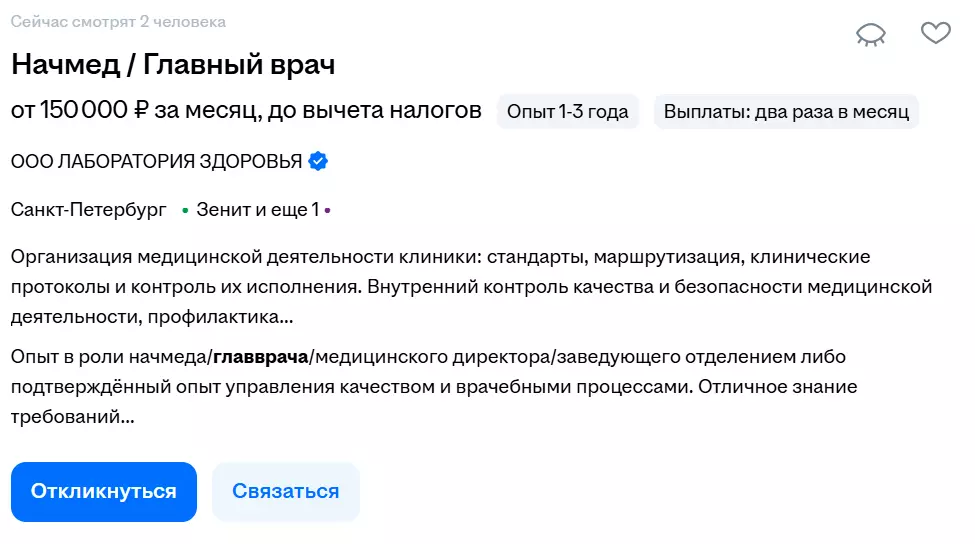Click the Санкт-Петербург city label
The width and height of the screenshot is (975, 544).
tap(89, 210)
